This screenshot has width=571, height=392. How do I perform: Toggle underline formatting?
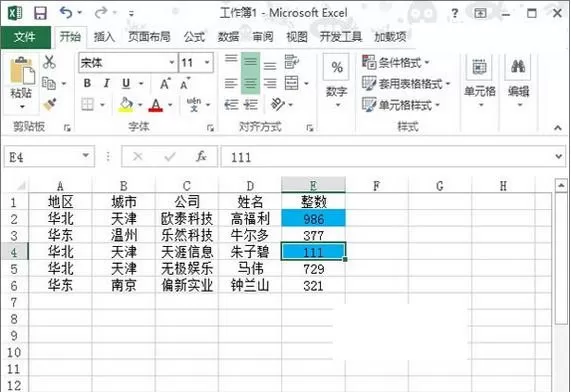(x=126, y=83)
